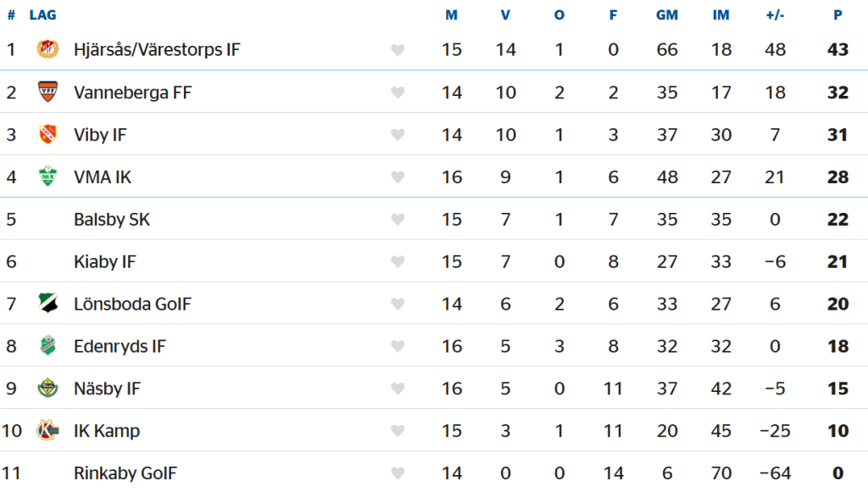This screenshot has height=492, width=868.
Task: Click the GM goals-scored column header
Action: click(667, 15)
